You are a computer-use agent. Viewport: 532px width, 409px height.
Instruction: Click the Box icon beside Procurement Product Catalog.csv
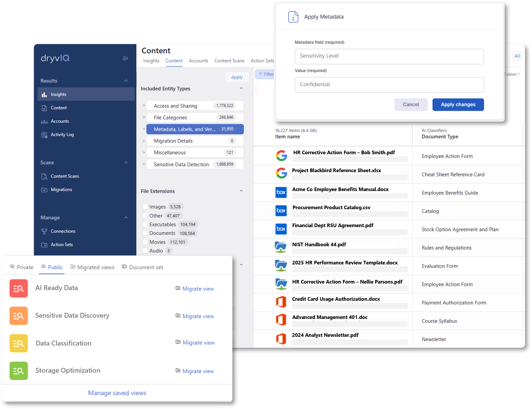point(281,211)
